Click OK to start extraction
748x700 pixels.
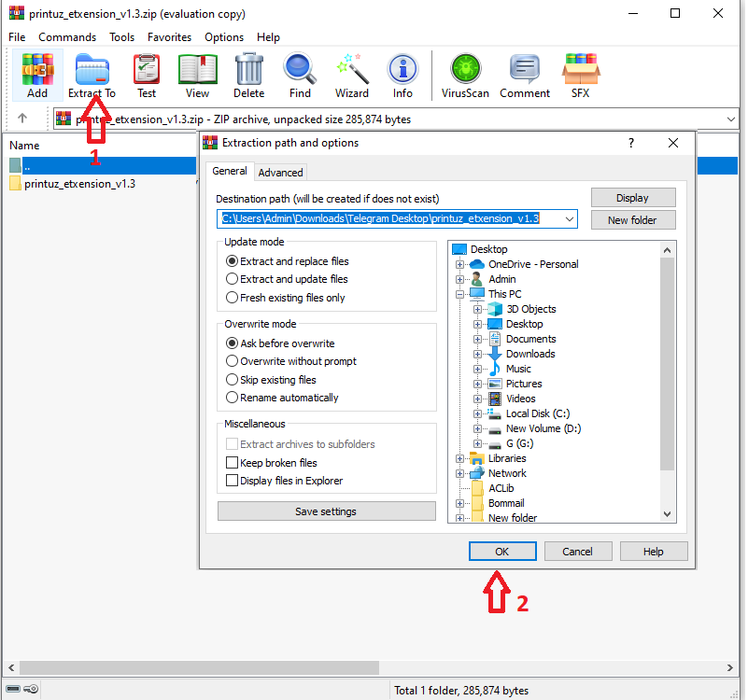pos(502,552)
